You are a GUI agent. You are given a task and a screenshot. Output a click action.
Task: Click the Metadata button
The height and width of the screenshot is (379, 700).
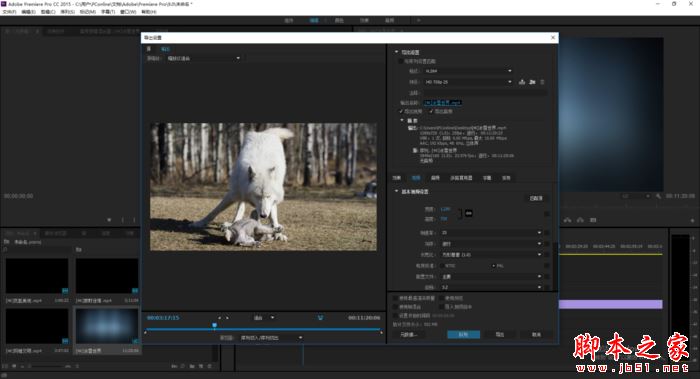[x=409, y=334]
